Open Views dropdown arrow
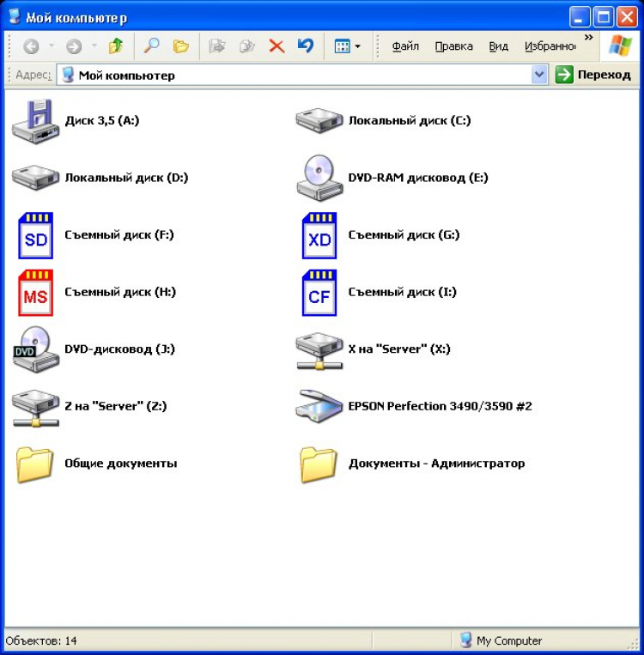Screen dimensions: 644x655 (358, 46)
